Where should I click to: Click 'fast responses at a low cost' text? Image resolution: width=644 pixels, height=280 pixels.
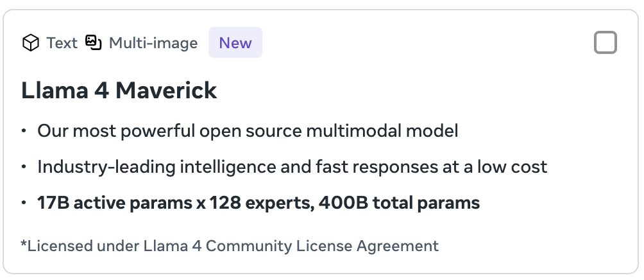(x=431, y=167)
